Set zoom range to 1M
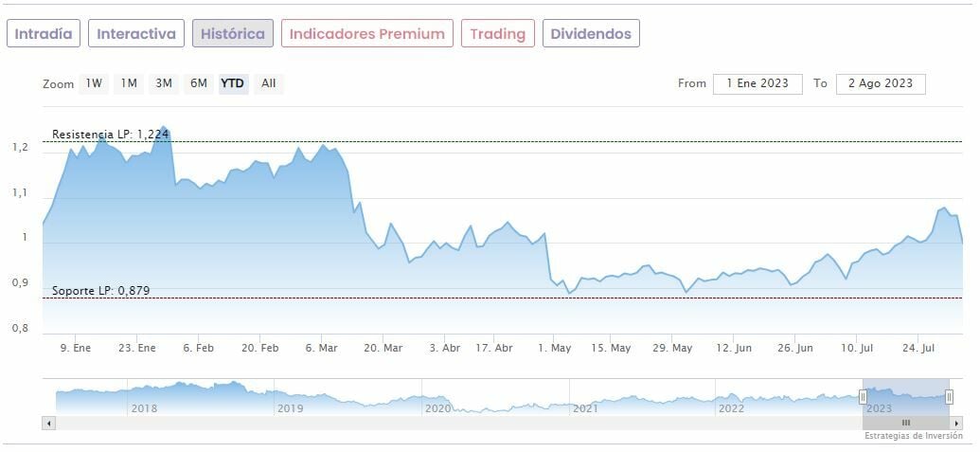Viewport: 980px width, 452px height. click(x=129, y=83)
